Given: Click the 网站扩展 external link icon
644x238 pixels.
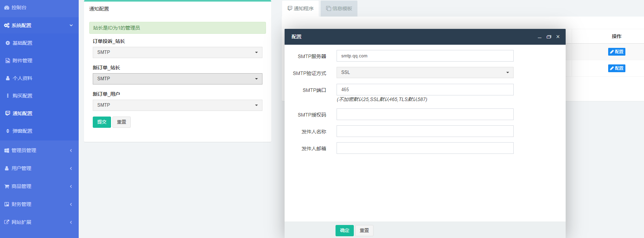Looking at the screenshot, I should pyautogui.click(x=7, y=222).
